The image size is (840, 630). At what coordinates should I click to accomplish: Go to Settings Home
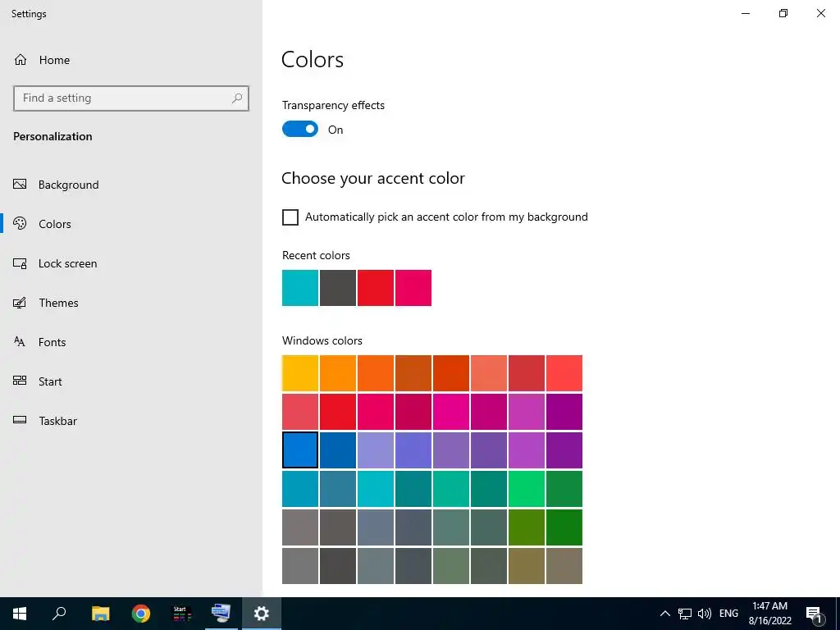click(x=54, y=60)
